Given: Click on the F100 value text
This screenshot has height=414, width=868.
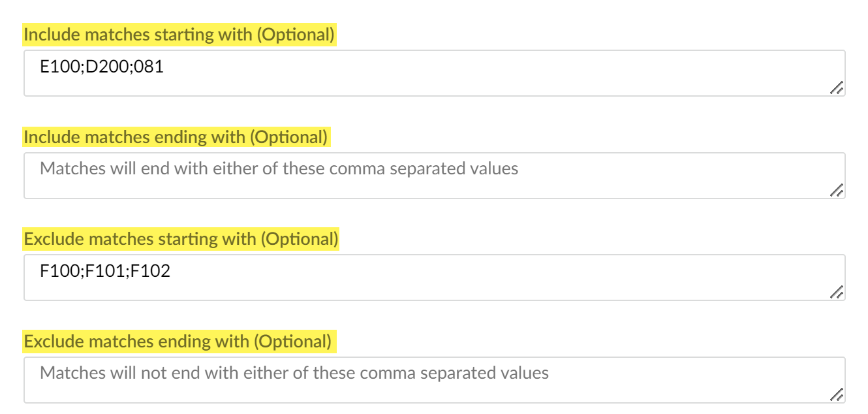Looking at the screenshot, I should [59, 270].
